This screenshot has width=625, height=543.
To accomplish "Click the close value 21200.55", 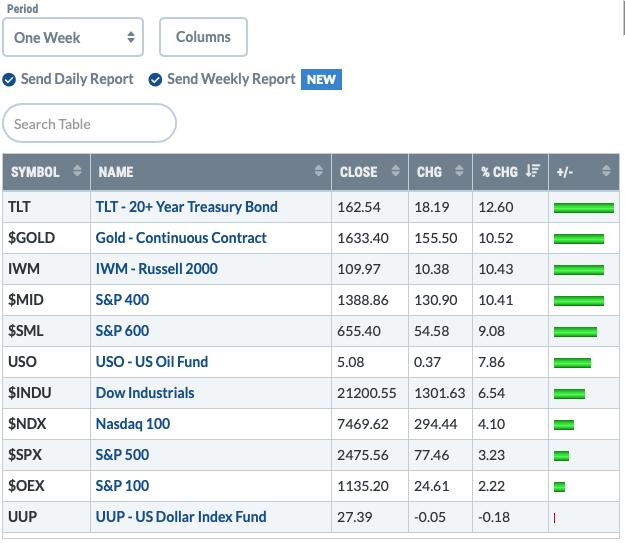I will (x=367, y=393).
